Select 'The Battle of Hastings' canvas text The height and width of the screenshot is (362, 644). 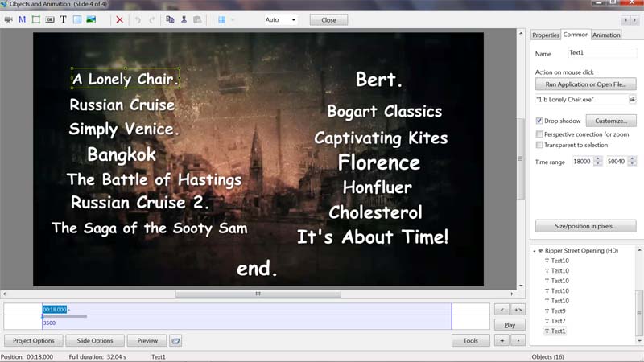tap(155, 179)
